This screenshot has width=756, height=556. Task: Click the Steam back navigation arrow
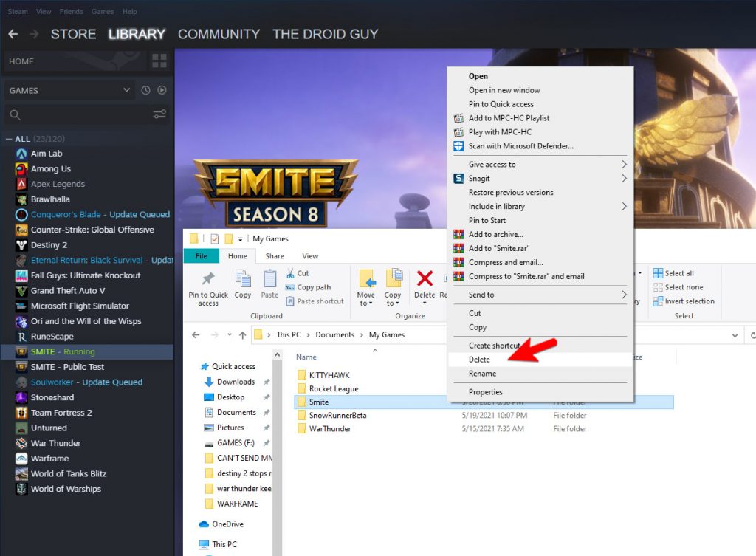pyautogui.click(x=13, y=34)
